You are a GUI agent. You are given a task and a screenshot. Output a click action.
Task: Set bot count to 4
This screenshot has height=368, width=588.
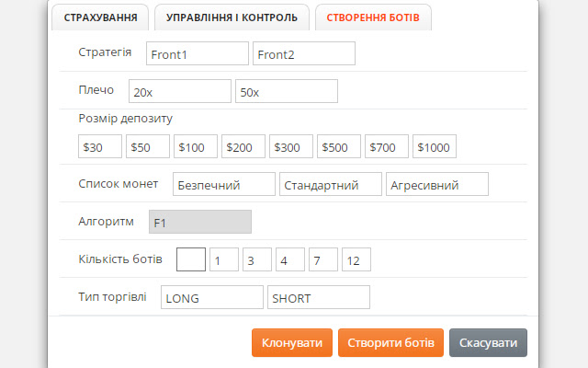coord(290,259)
